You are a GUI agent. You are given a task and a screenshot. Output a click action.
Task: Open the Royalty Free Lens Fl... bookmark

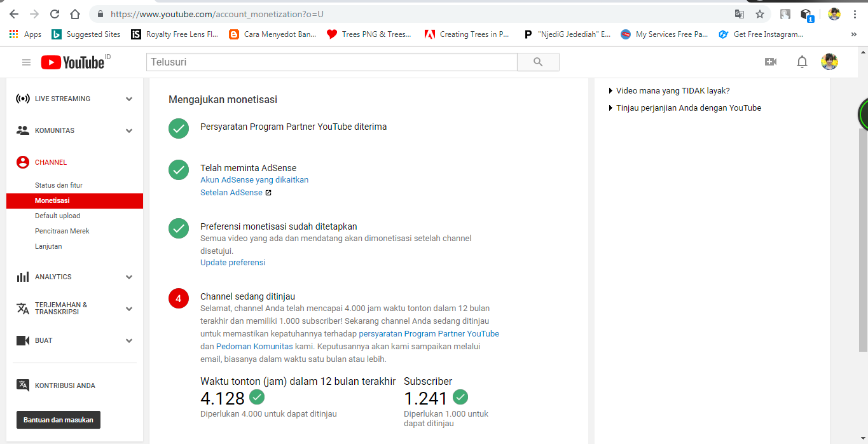(x=174, y=34)
